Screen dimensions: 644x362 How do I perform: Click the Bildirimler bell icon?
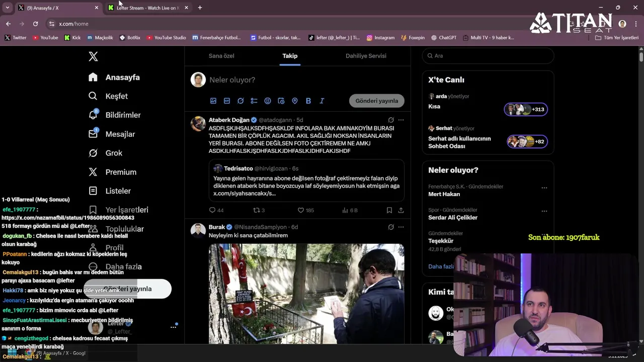(x=93, y=115)
